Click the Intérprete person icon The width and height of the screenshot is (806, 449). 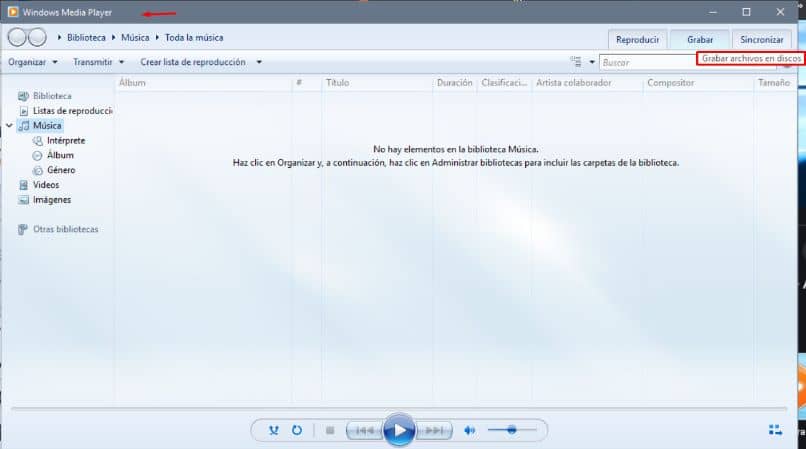click(x=38, y=140)
